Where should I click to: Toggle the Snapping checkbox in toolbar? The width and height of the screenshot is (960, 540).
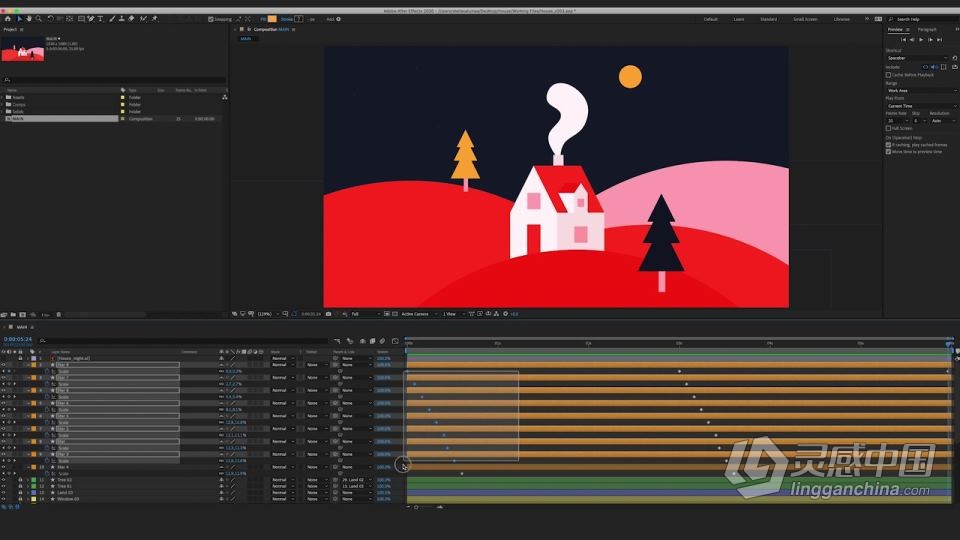pyautogui.click(x=211, y=19)
